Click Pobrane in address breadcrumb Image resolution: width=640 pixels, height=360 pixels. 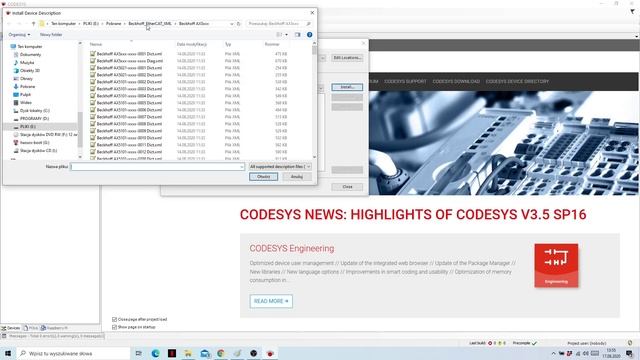(113, 24)
